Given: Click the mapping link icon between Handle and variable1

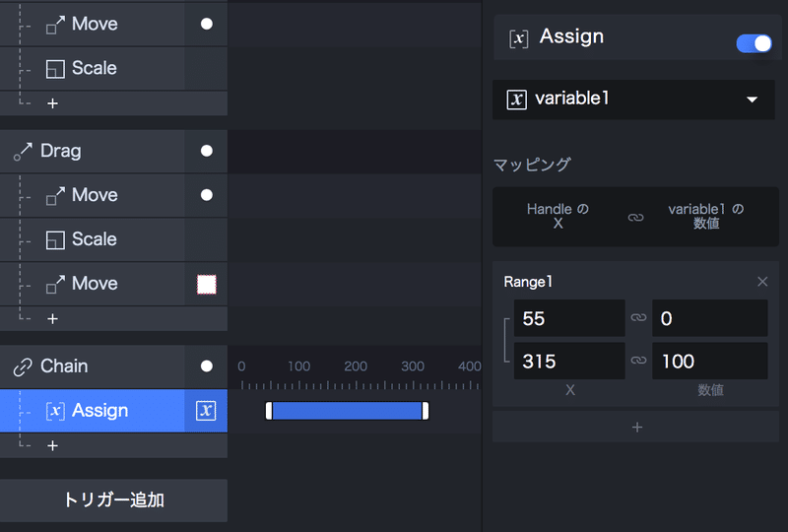Looking at the screenshot, I should (x=635, y=217).
